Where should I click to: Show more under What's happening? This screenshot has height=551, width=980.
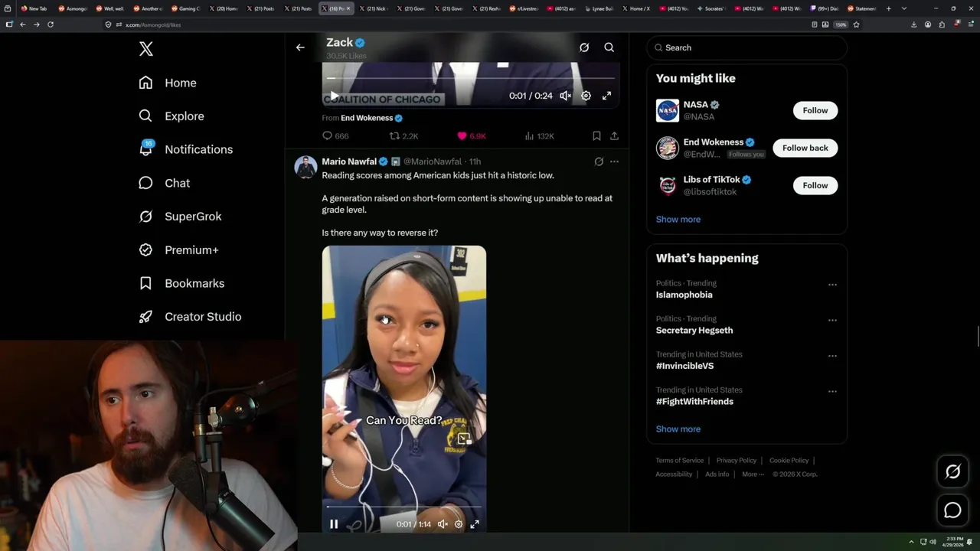pyautogui.click(x=678, y=429)
